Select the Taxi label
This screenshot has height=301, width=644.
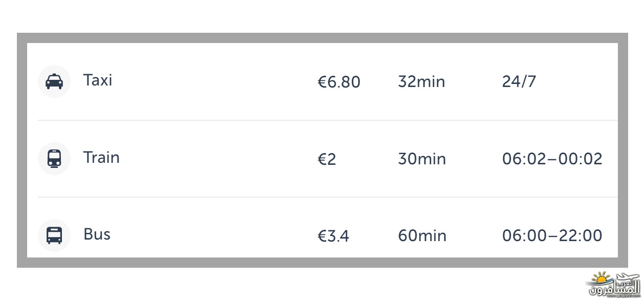coord(98,80)
